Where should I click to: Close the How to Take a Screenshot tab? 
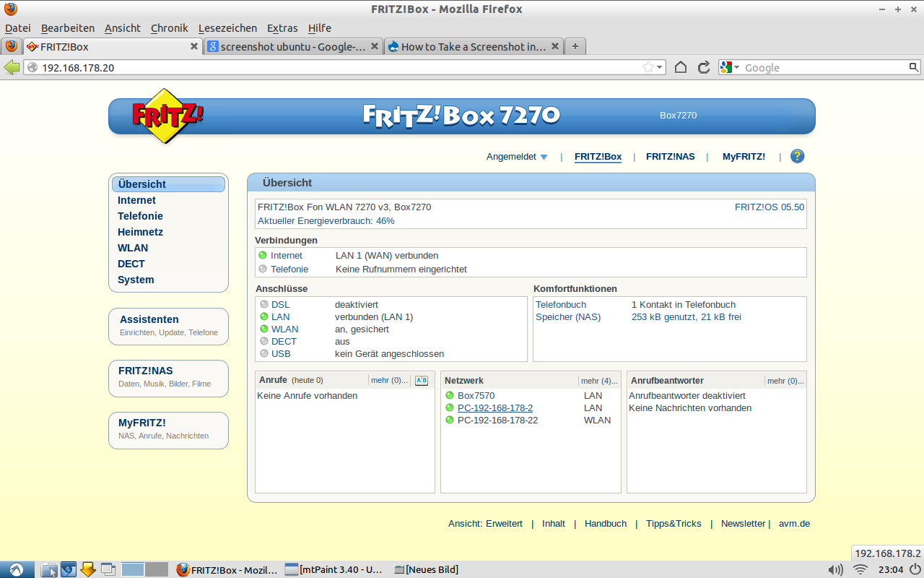[x=555, y=46]
